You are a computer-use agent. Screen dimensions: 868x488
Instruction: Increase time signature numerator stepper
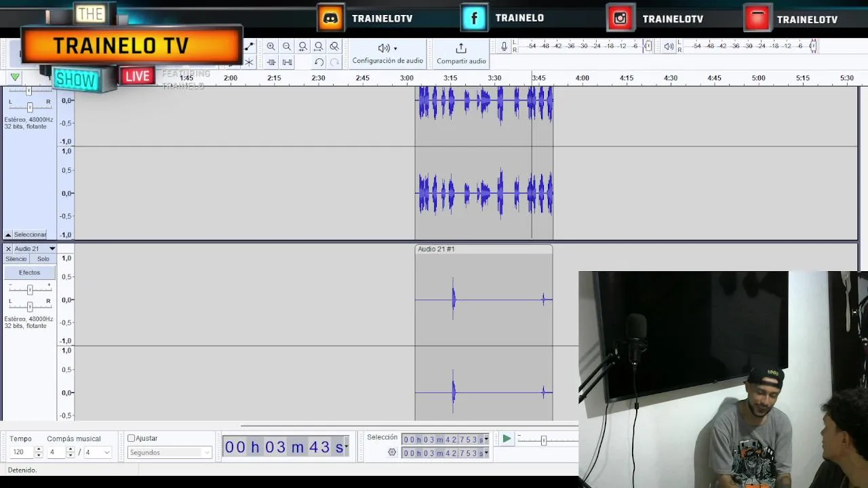click(70, 449)
